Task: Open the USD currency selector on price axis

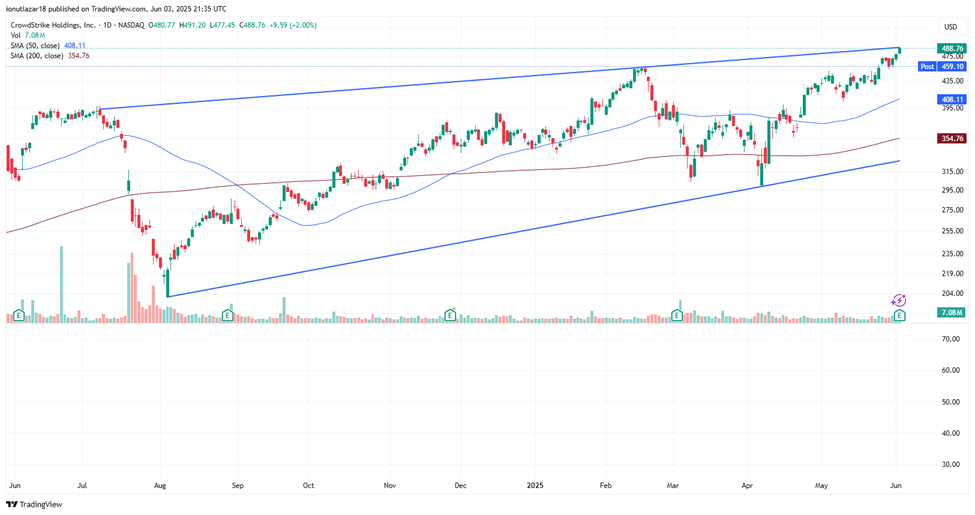Action: pyautogui.click(x=950, y=26)
